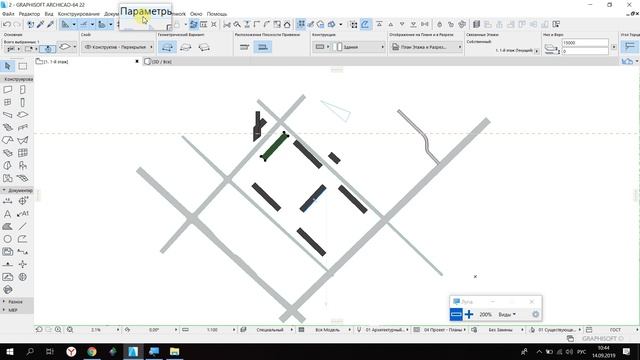Open floor plan and section display dropdown

pos(426,47)
